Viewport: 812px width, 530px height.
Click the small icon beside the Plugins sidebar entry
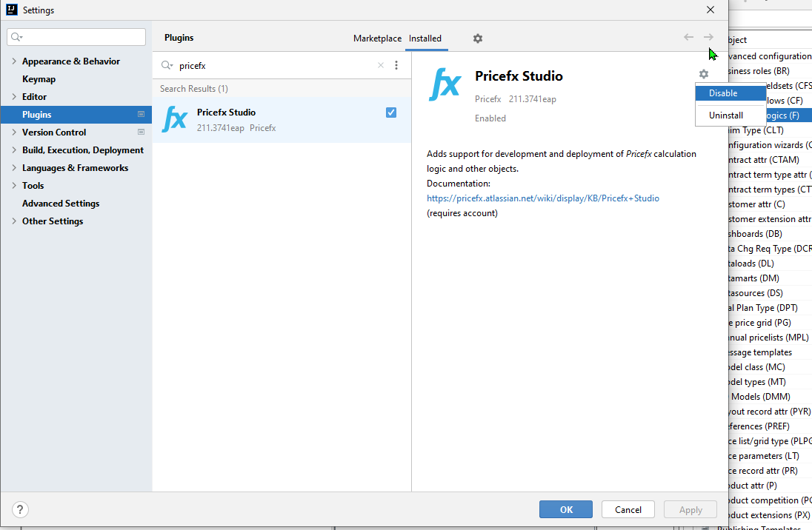[141, 114]
